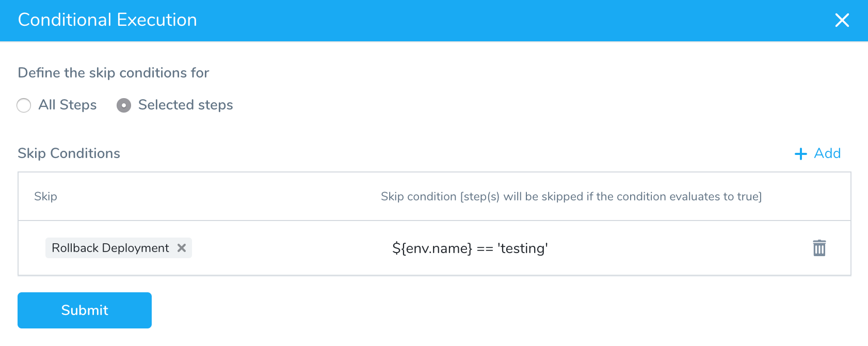Select the All Steps radio button

(24, 105)
